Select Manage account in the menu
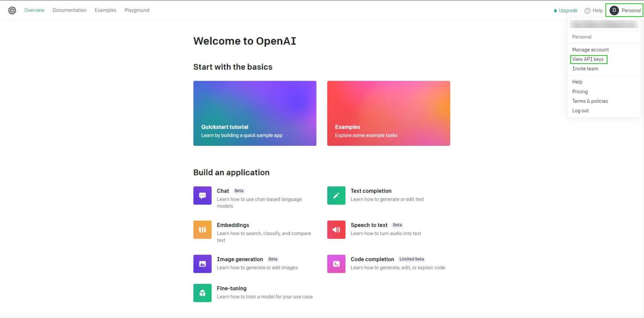 pos(590,50)
